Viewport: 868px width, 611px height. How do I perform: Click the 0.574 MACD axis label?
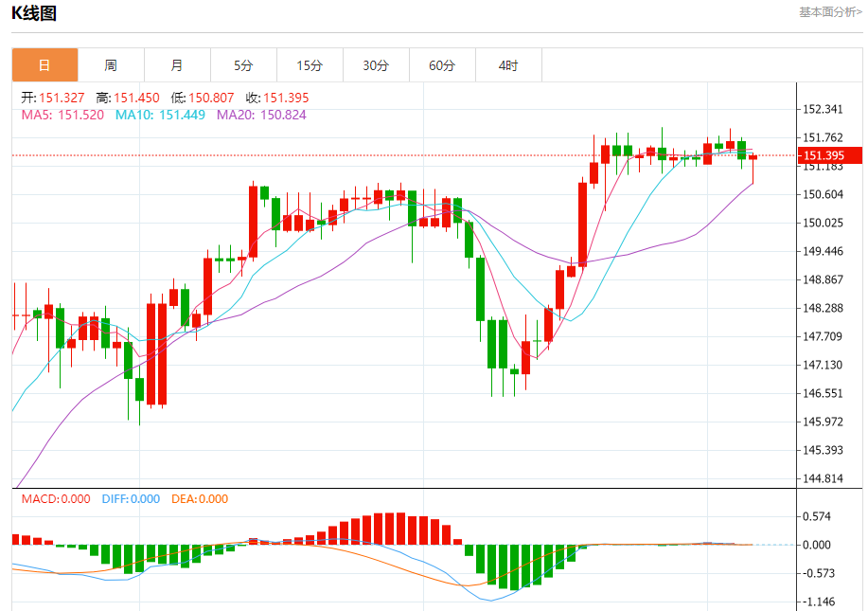[817, 517]
